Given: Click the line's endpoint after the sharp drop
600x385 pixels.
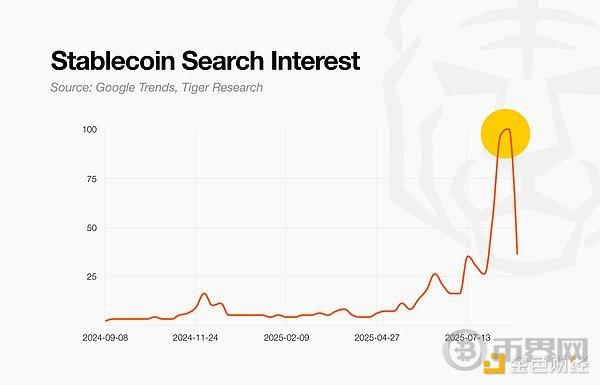Looking at the screenshot, I should point(517,253).
